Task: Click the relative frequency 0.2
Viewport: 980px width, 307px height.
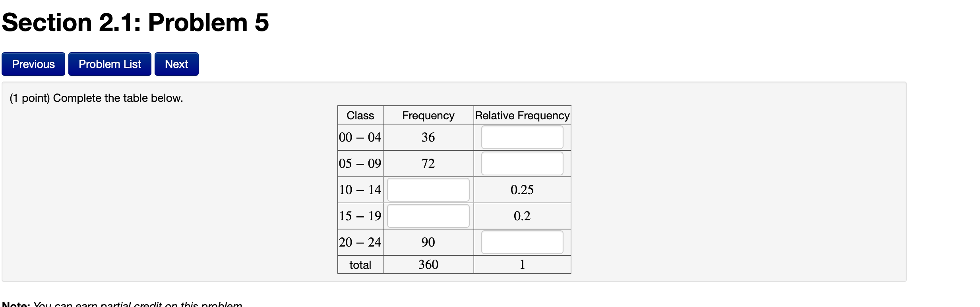Action: tap(522, 216)
